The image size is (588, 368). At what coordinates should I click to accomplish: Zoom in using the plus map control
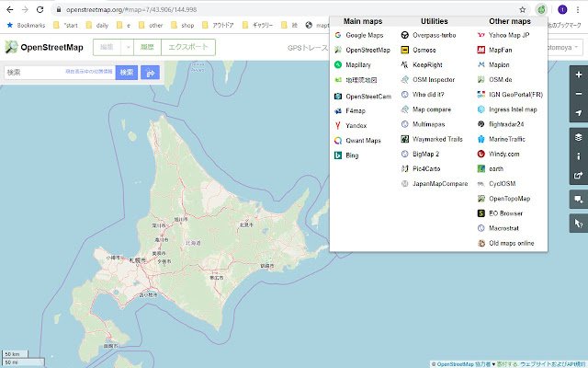[579, 75]
